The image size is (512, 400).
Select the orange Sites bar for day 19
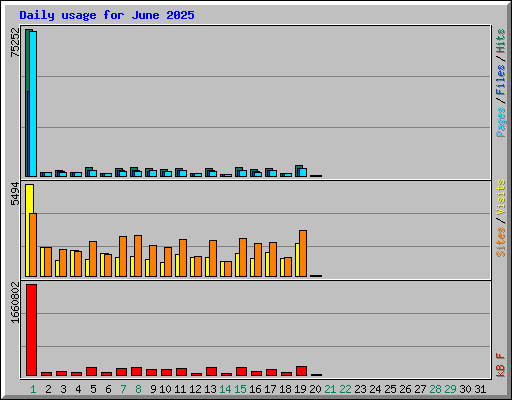[303, 253]
